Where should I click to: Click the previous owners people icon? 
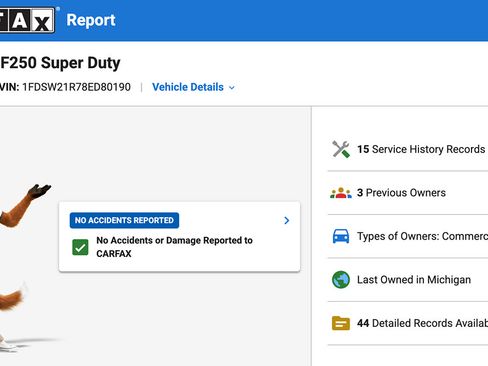click(341, 193)
